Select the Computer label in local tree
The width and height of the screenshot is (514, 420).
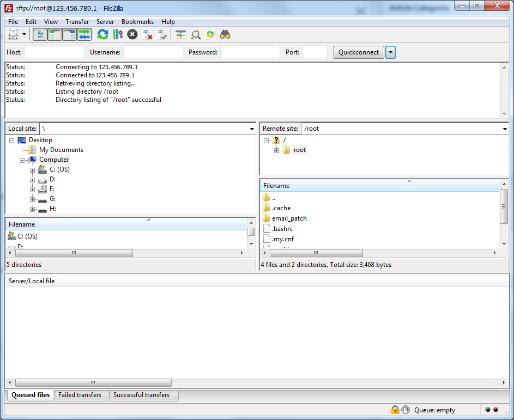(54, 160)
